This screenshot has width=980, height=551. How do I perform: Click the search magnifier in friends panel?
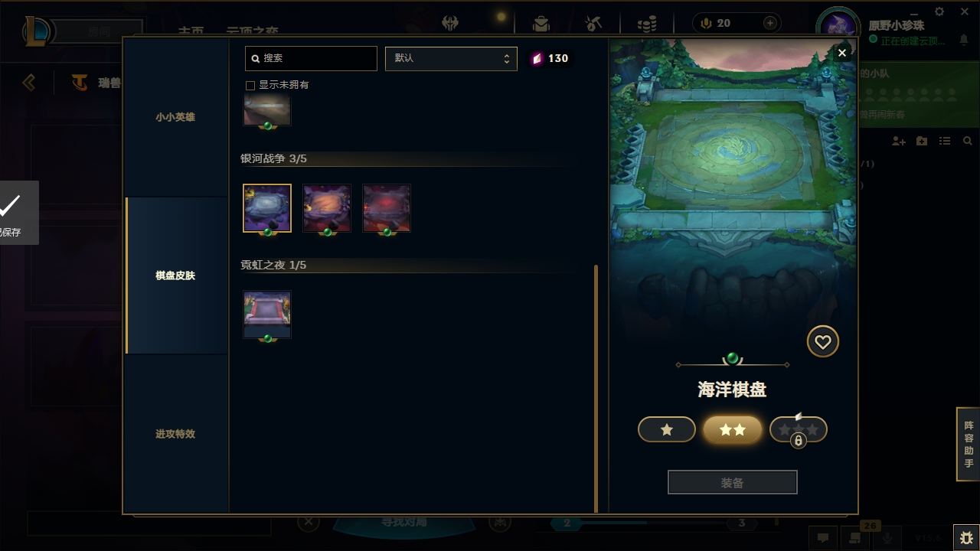[968, 142]
